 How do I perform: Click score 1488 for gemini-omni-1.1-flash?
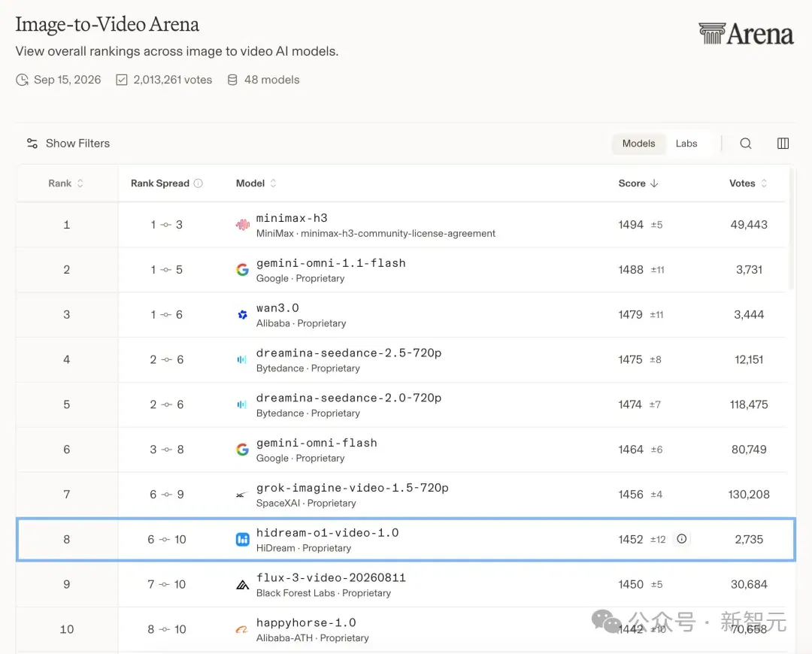[x=631, y=270]
